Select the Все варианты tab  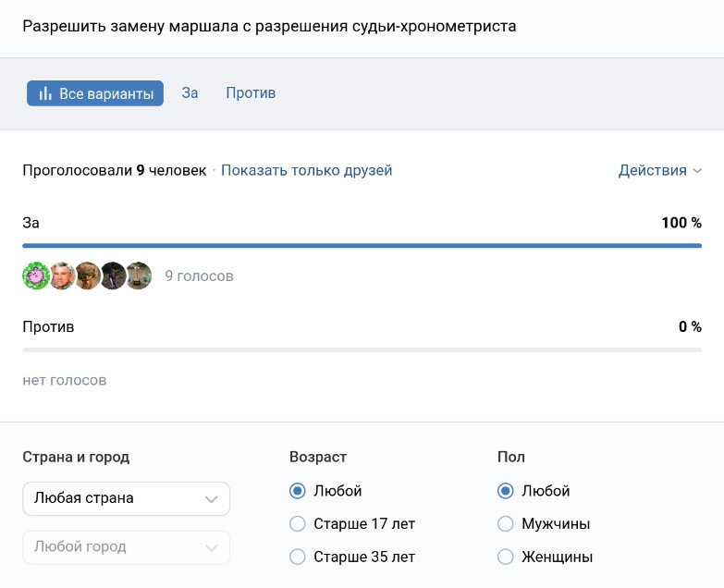point(95,93)
